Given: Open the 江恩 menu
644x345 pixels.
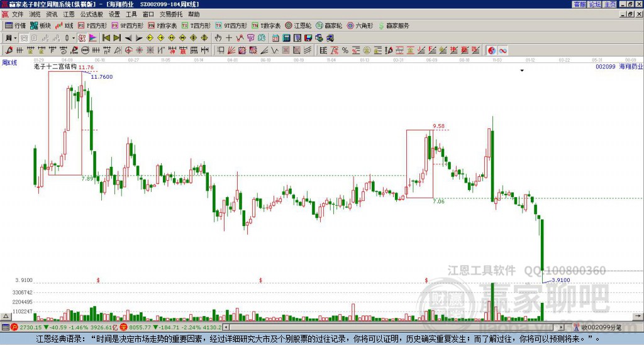Looking at the screenshot, I should coord(69,14).
